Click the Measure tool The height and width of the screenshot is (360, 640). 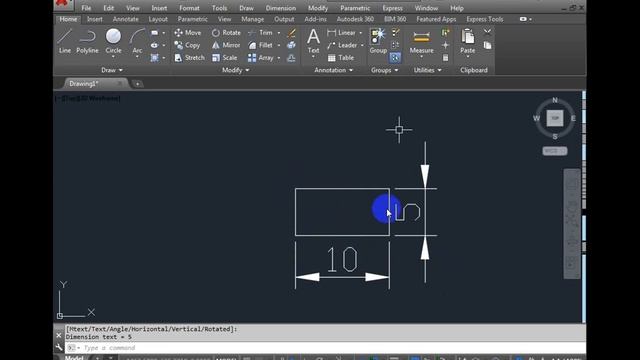pos(421,41)
